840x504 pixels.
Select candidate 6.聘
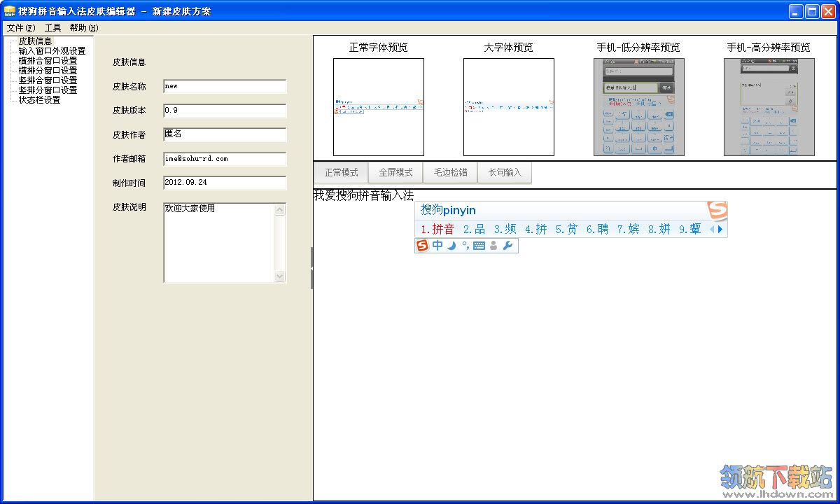597,229
